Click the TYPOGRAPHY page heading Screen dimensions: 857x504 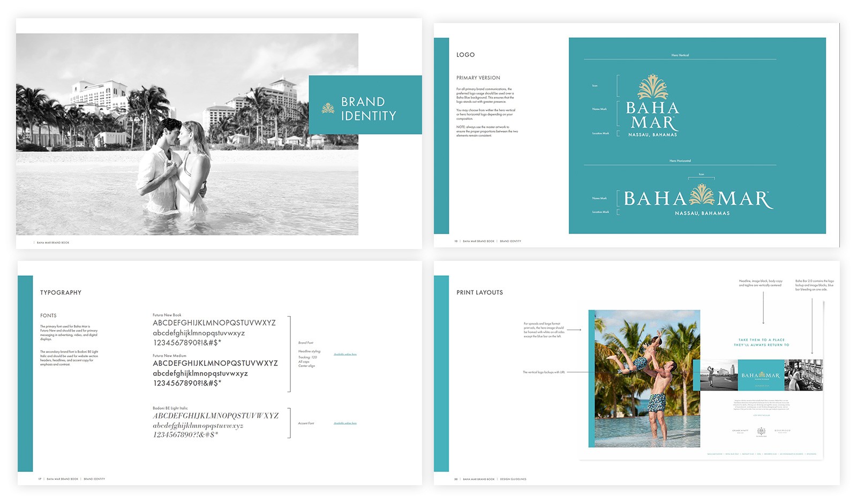click(x=61, y=292)
